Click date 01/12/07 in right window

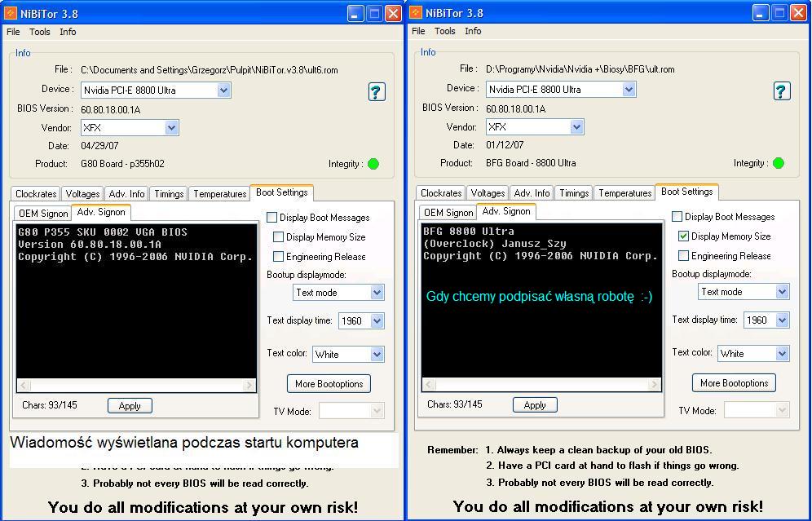(x=505, y=145)
